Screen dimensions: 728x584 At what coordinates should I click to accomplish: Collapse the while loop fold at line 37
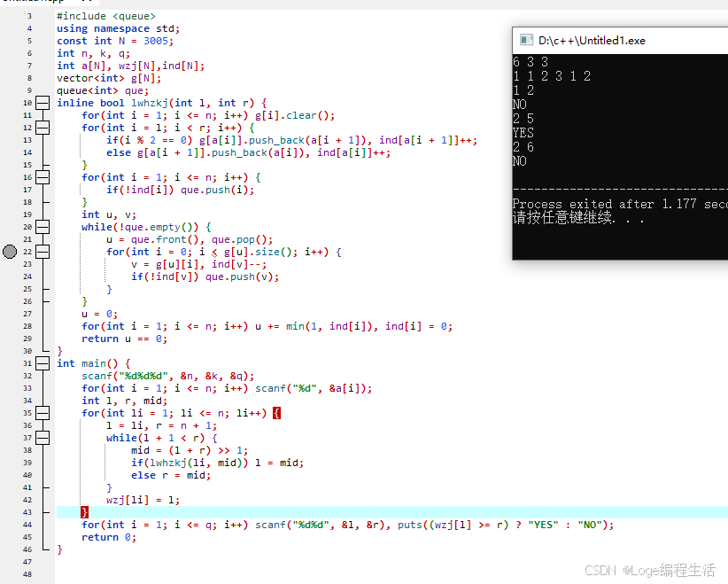43,438
